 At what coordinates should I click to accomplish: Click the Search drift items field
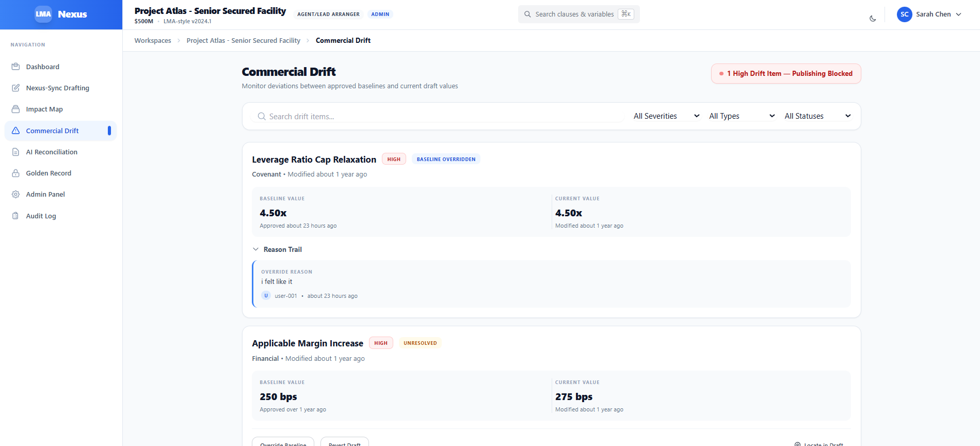coord(439,117)
